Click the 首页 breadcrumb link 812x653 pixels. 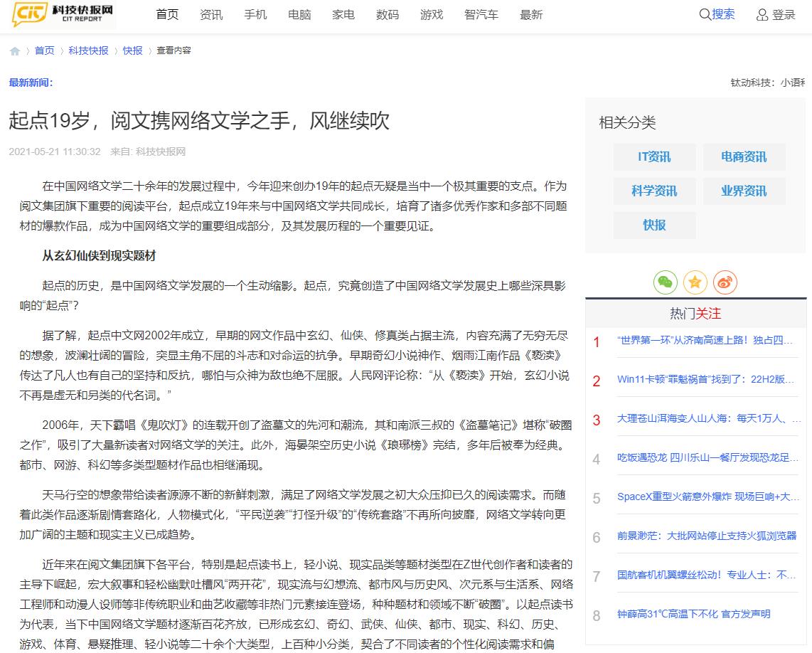[45, 51]
